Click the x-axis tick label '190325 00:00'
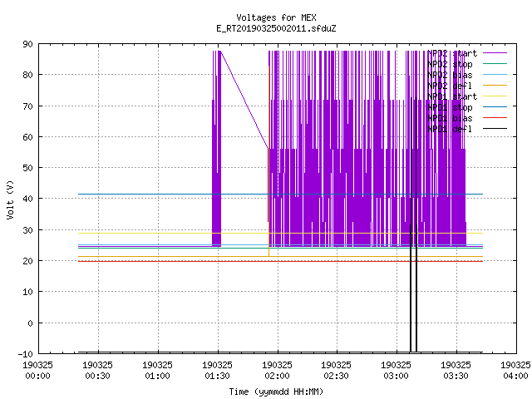 coord(37,371)
